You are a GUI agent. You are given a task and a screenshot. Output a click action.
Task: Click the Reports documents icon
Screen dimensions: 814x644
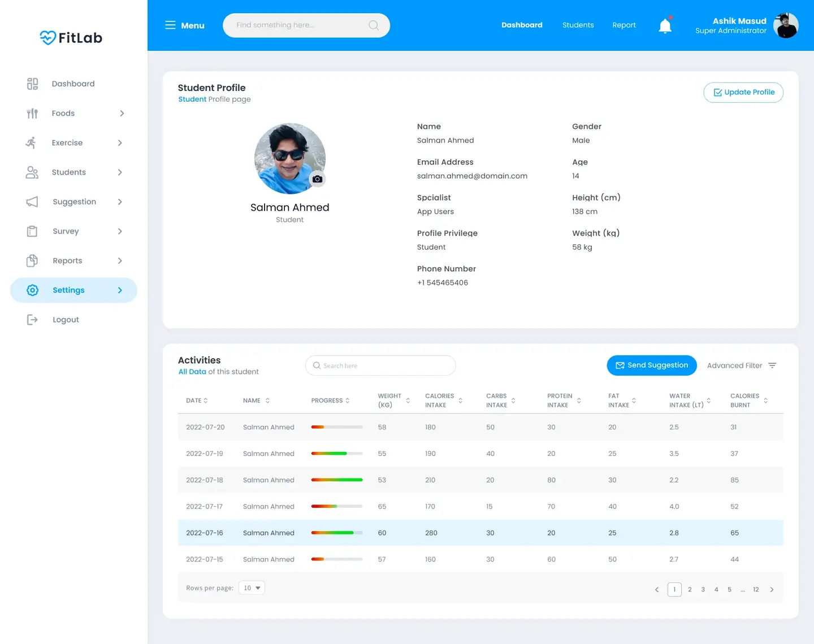pos(32,260)
